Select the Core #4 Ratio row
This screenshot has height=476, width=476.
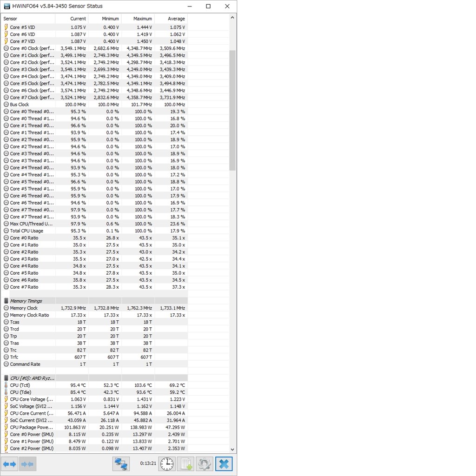(94, 266)
